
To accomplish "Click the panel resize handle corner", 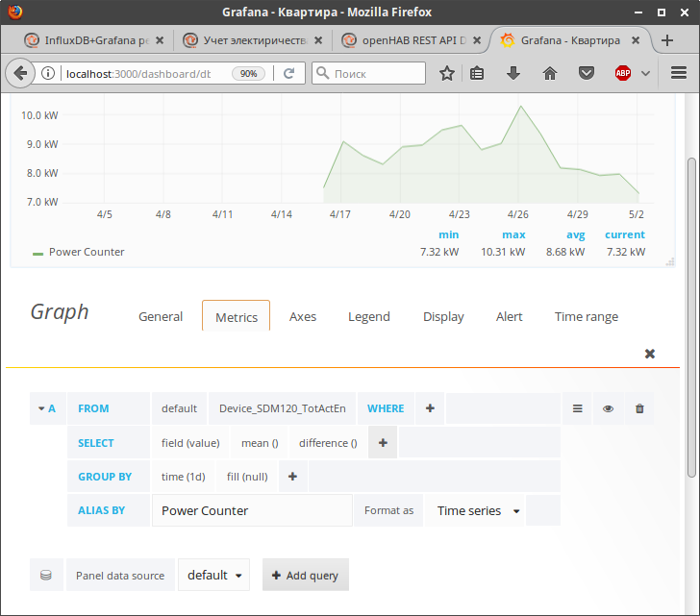I will pyautogui.click(x=670, y=261).
